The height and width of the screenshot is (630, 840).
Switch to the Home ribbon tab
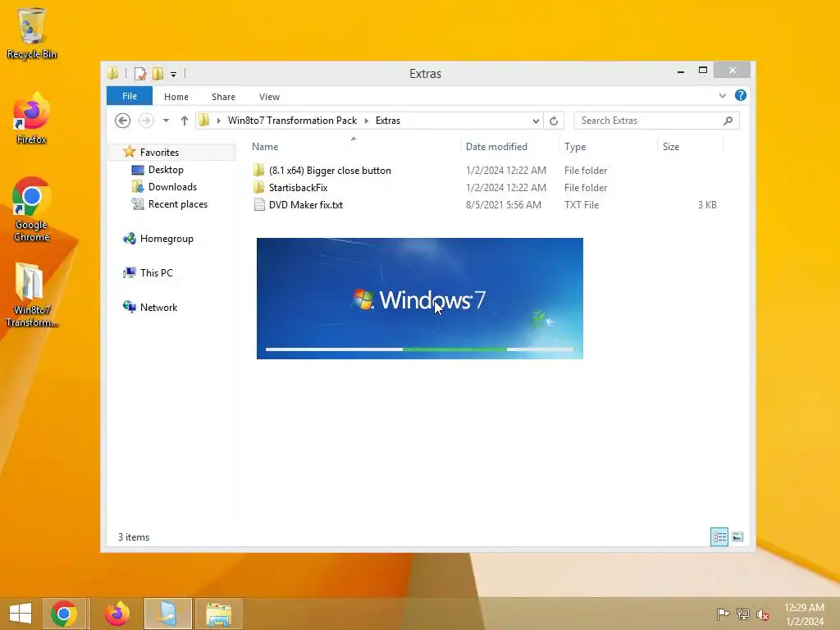pos(176,97)
